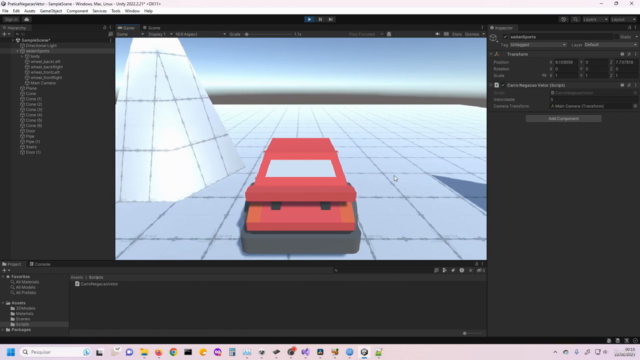Open Carro Negacao Vetor script help icon
640x360 pixels.
622,85
